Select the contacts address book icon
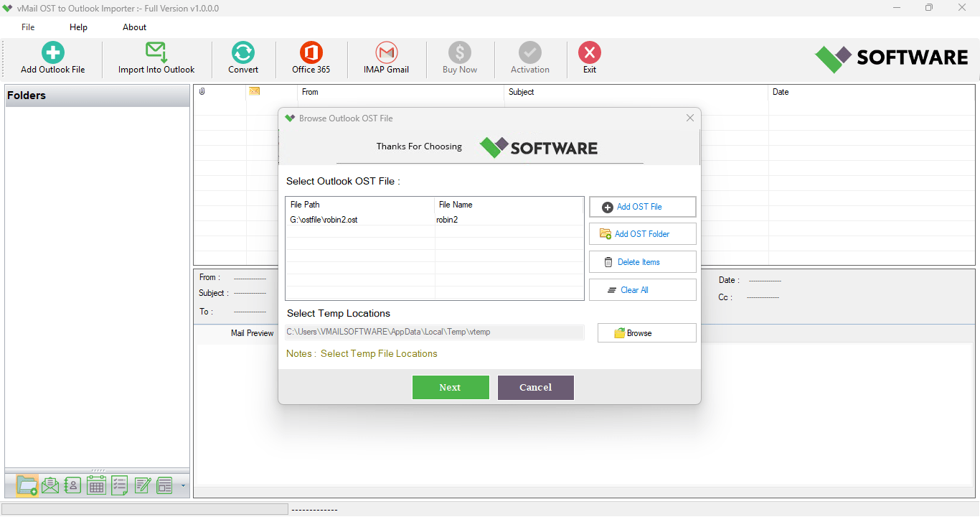The image size is (980, 517). click(x=72, y=485)
